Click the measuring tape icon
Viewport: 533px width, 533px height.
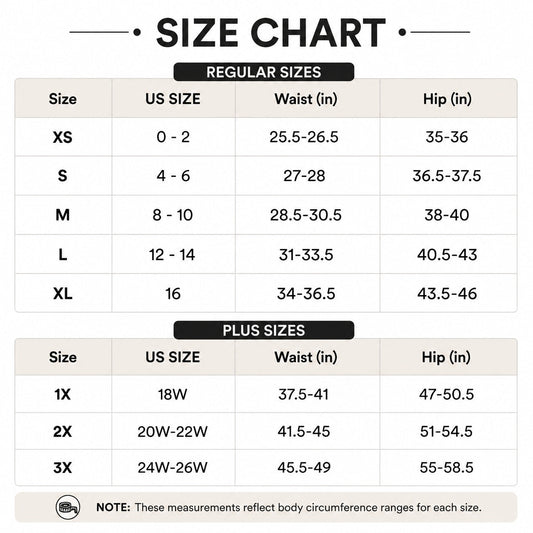[68, 508]
